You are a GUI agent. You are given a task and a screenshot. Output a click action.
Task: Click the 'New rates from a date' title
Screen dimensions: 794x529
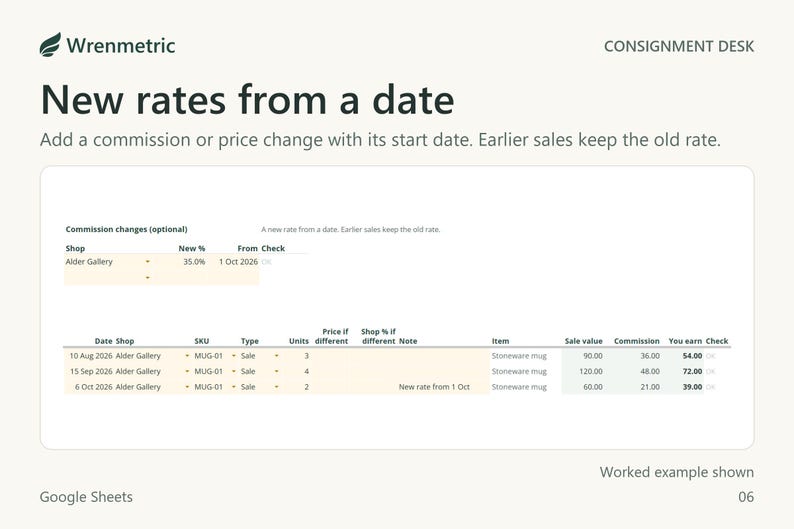click(x=247, y=100)
